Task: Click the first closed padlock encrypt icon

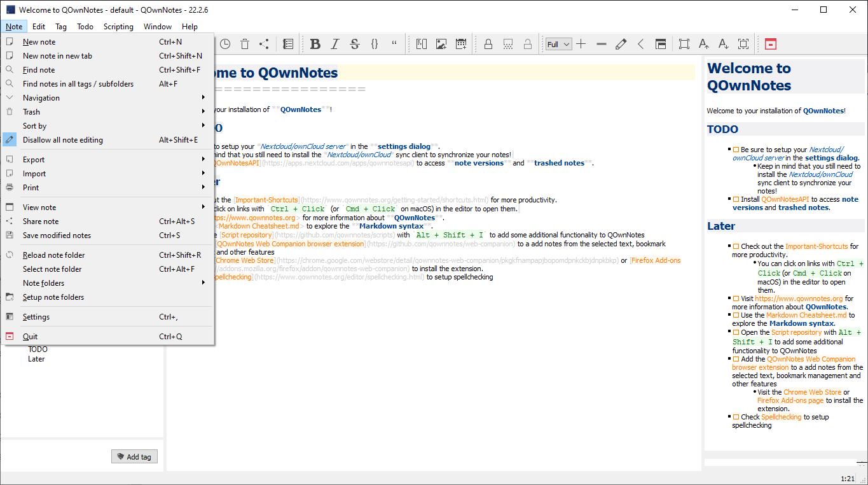Action: tap(488, 44)
